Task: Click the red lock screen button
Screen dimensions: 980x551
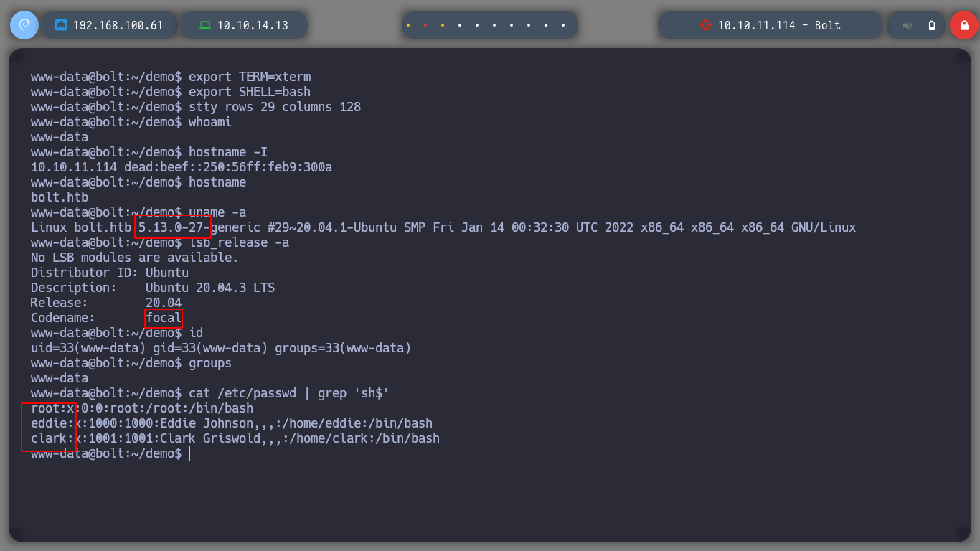Action: tap(964, 25)
